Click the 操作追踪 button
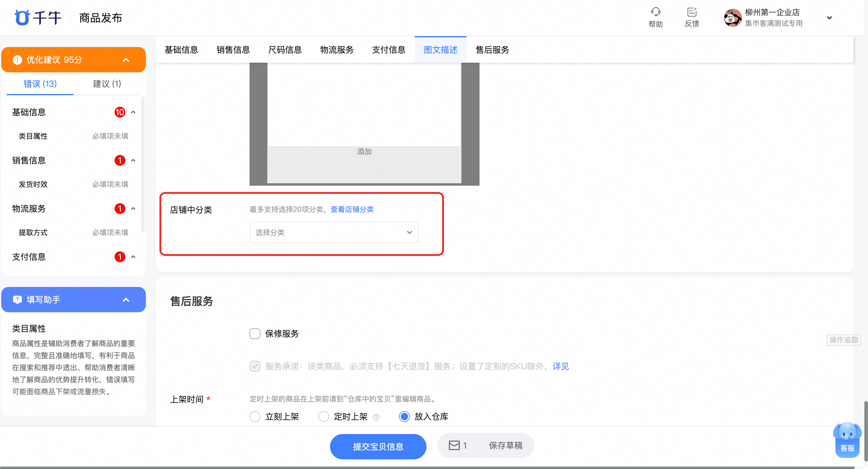This screenshot has width=868, height=469. [x=843, y=340]
